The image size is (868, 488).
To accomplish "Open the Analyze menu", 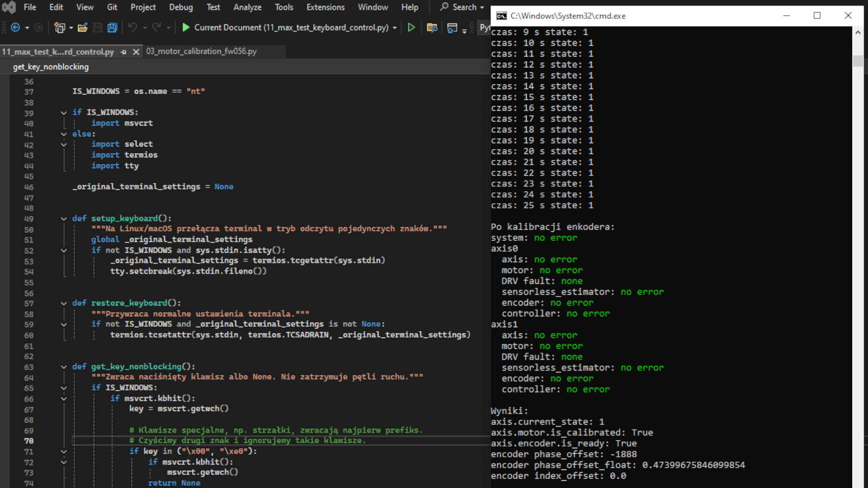I will [247, 7].
